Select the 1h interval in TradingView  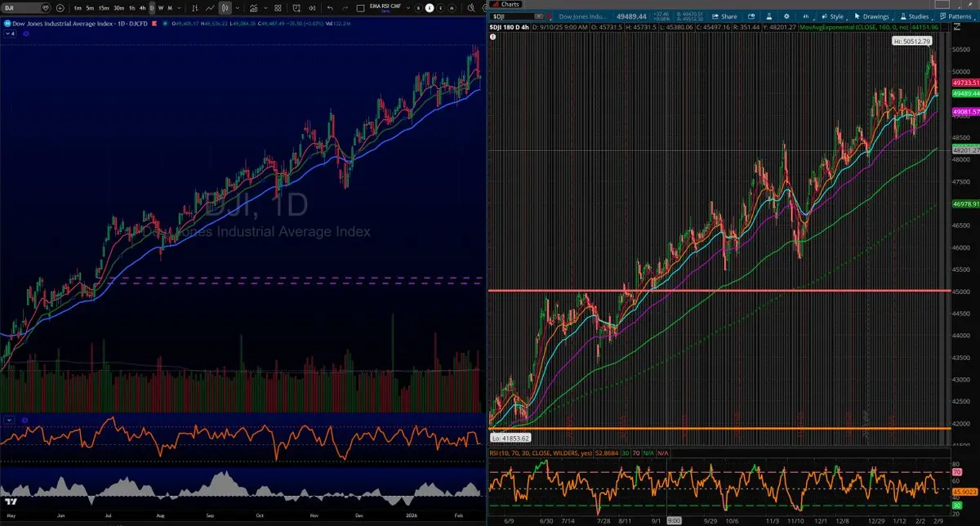click(132, 7)
